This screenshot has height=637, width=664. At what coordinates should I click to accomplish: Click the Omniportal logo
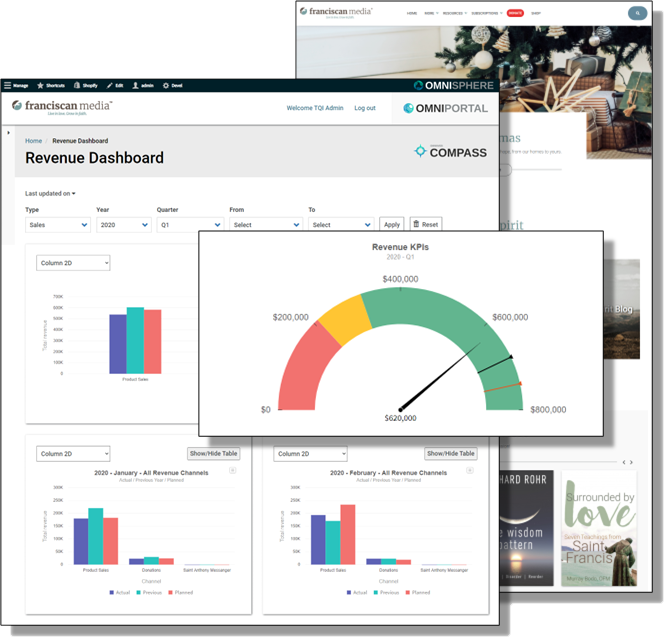click(x=445, y=108)
